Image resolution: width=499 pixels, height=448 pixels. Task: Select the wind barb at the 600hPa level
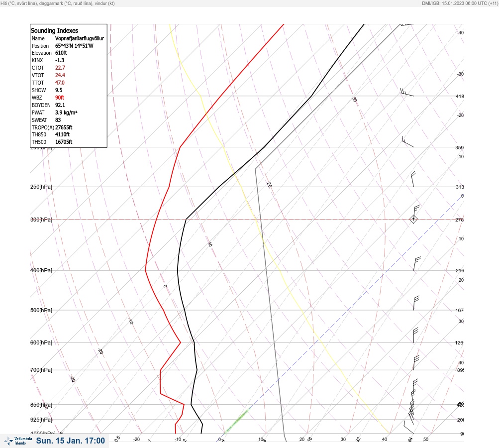pos(415,336)
